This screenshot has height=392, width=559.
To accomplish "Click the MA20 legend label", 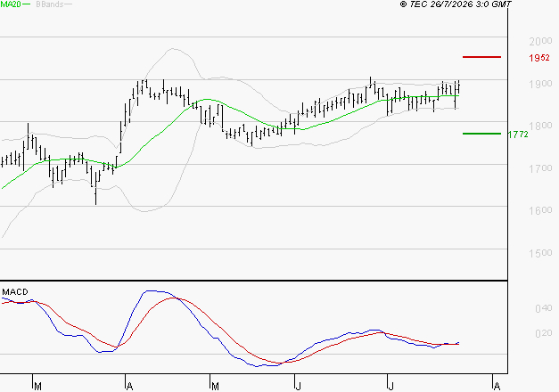I will click(x=11, y=4).
